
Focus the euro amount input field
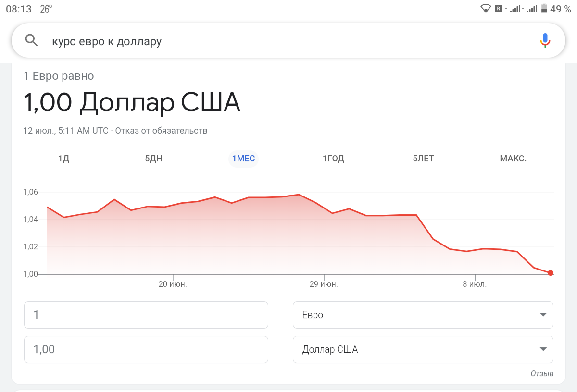click(x=146, y=315)
